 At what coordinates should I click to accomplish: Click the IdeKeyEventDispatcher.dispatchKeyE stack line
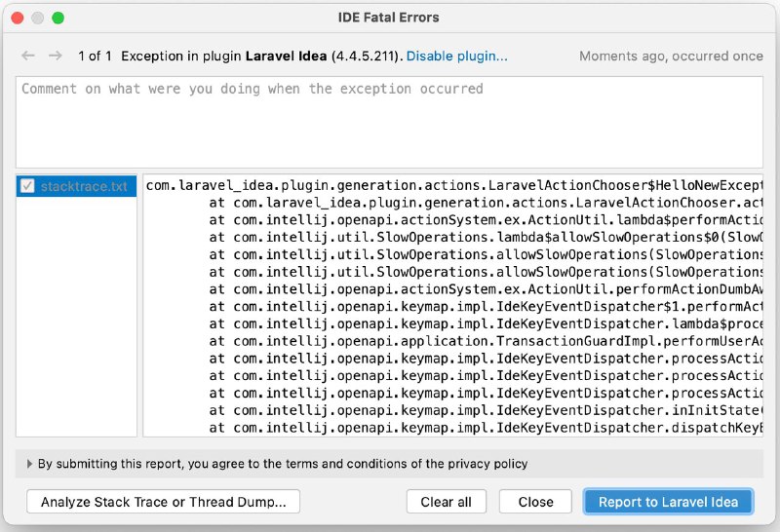(x=486, y=428)
